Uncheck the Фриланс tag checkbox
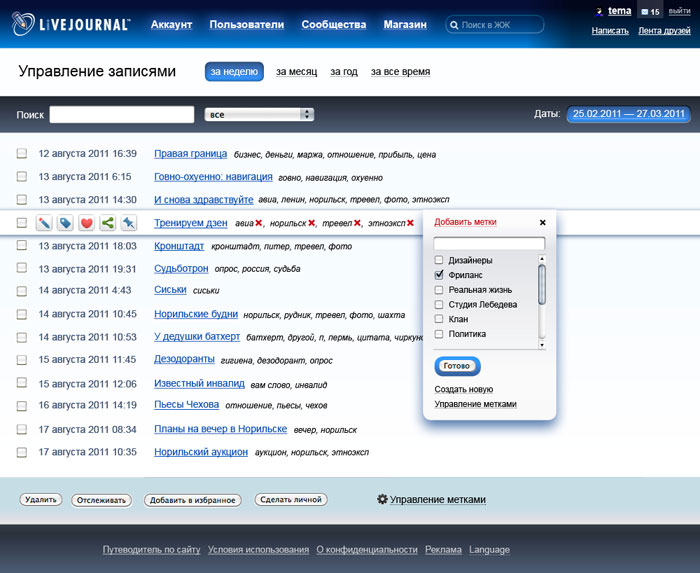Viewport: 700px width, 573px height. 439,274
